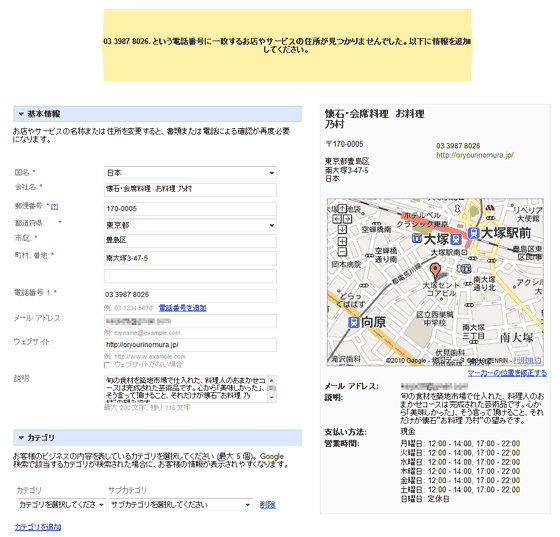Zoom out the map with minus button

click(342, 252)
